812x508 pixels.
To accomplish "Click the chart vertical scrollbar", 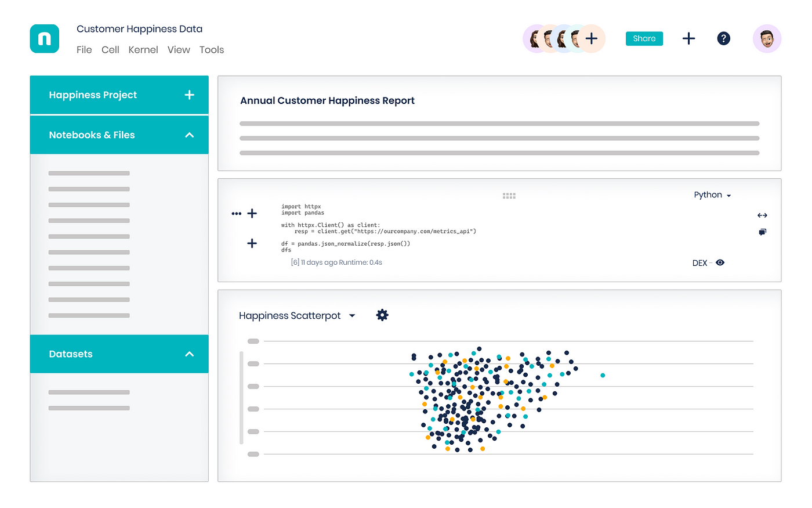I will (241, 398).
